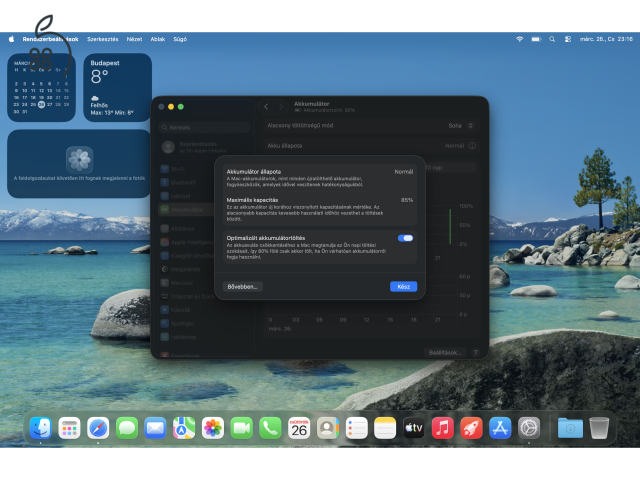The width and height of the screenshot is (640, 480).
Task: Click the March calendar widget
Action: point(41,87)
